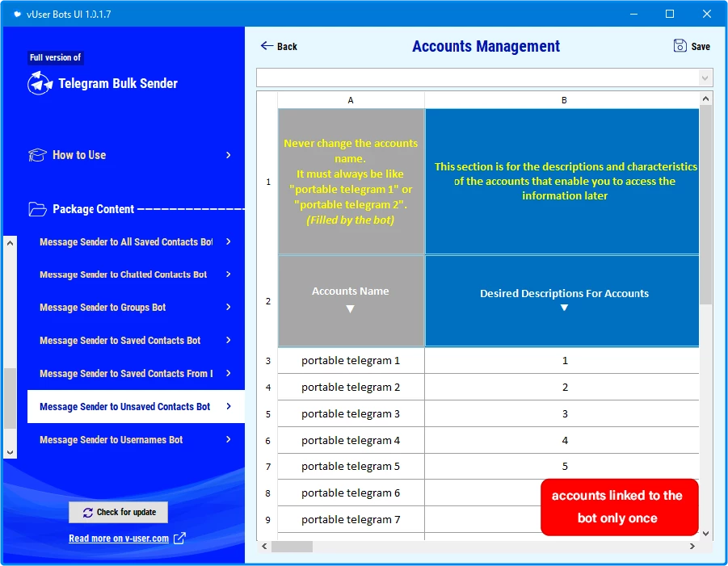This screenshot has width=728, height=566.
Task: Select row 3 header
Action: [268, 360]
